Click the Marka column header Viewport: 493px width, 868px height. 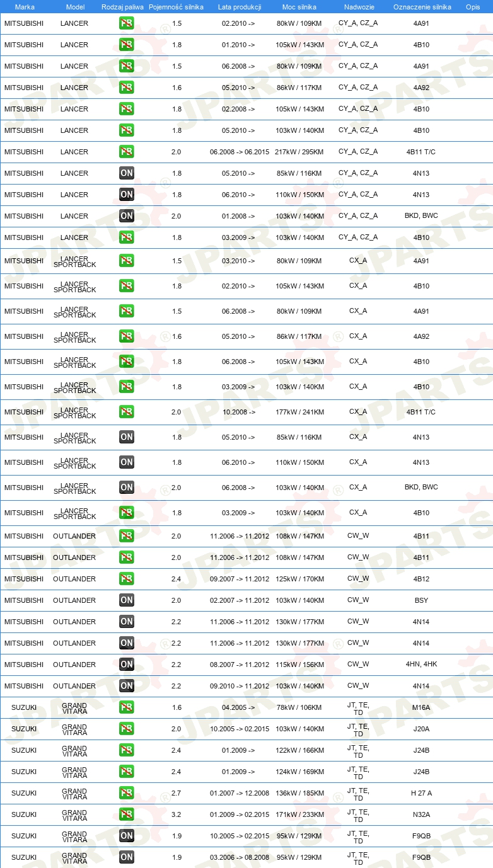[25, 7]
